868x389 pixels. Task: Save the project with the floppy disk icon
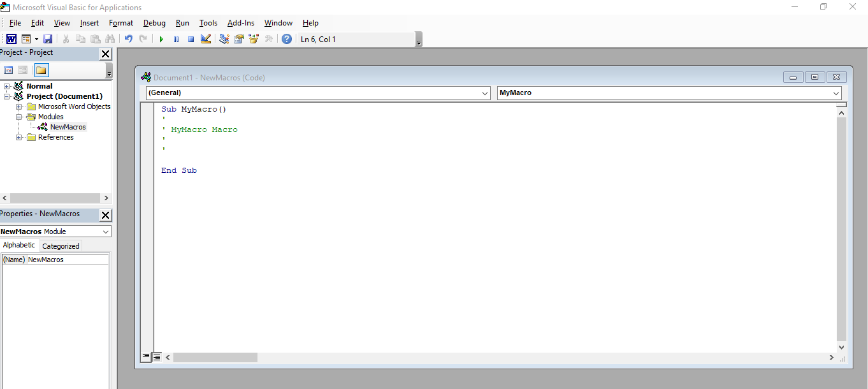[x=48, y=39]
